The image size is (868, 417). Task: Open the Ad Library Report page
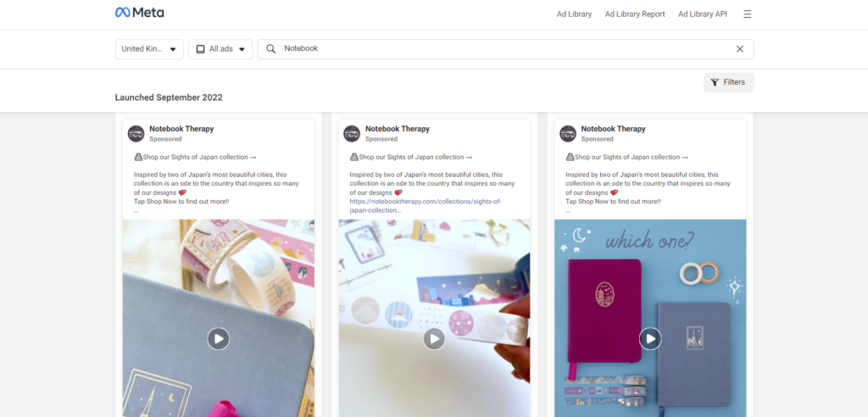click(x=635, y=14)
